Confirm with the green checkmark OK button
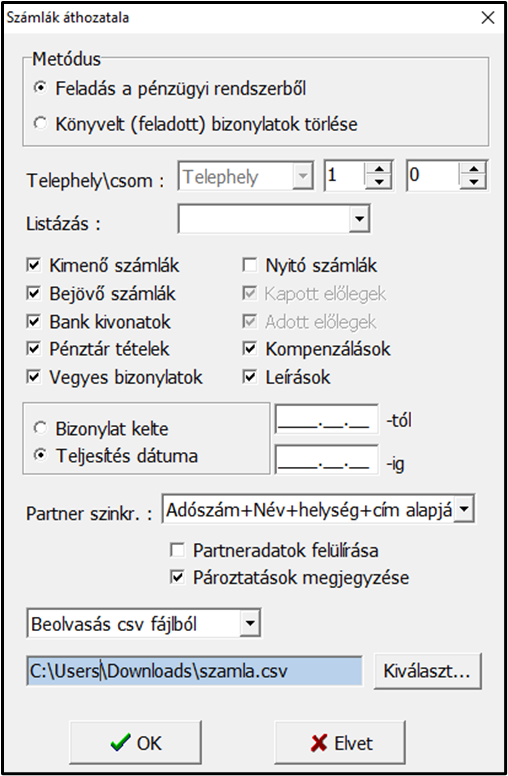The image size is (508, 776). [135, 742]
